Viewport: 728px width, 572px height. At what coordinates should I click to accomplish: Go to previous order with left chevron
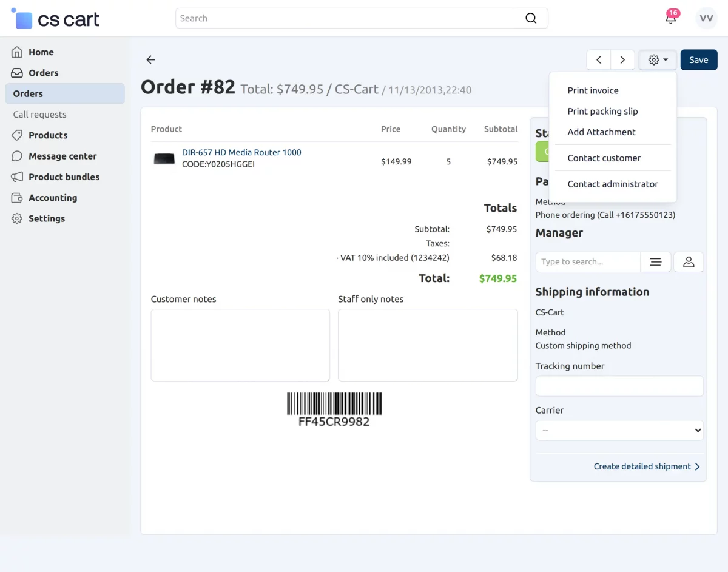coord(599,60)
